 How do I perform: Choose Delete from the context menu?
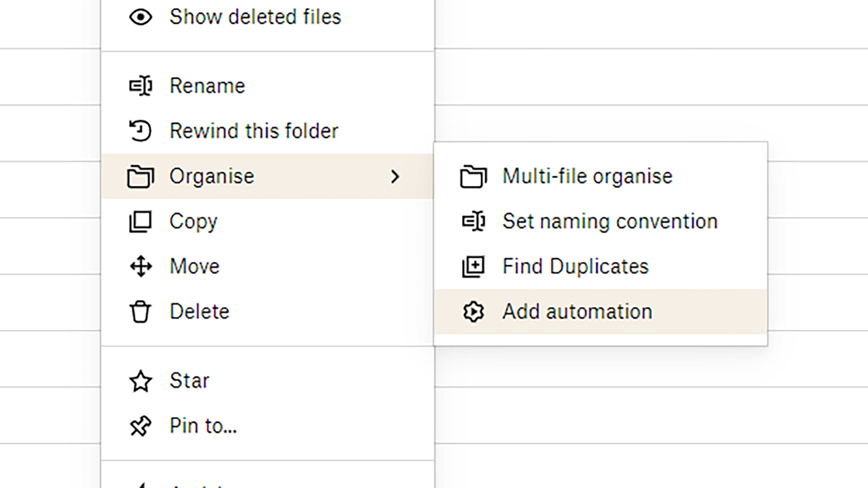268,311
